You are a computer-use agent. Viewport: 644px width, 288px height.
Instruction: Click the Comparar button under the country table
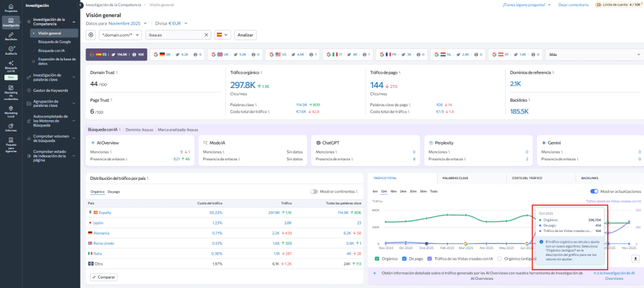tap(103, 277)
